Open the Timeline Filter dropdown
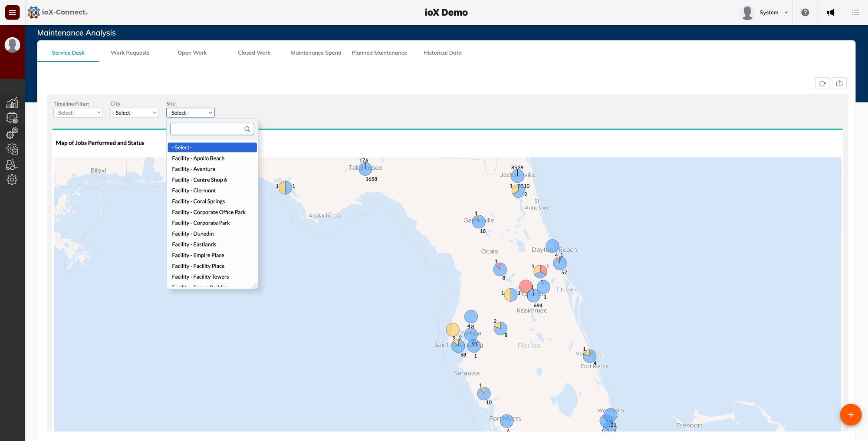 pos(78,113)
